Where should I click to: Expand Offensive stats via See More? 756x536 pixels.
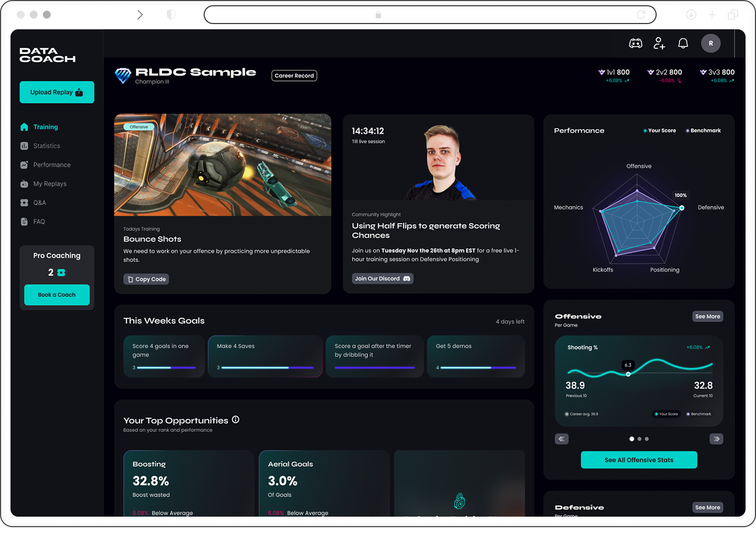click(x=707, y=316)
